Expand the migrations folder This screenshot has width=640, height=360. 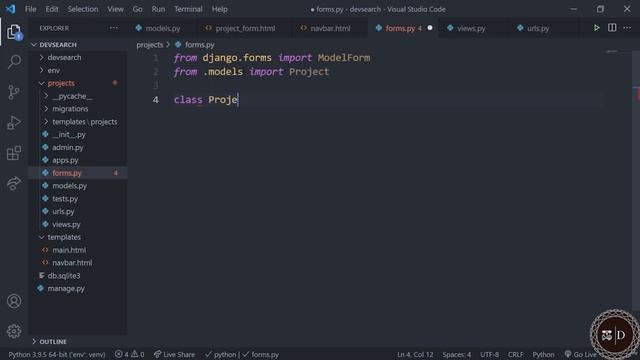(78, 109)
